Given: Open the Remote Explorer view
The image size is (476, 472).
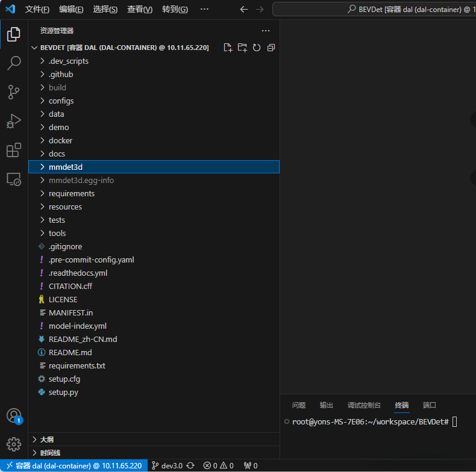Looking at the screenshot, I should 14,179.
